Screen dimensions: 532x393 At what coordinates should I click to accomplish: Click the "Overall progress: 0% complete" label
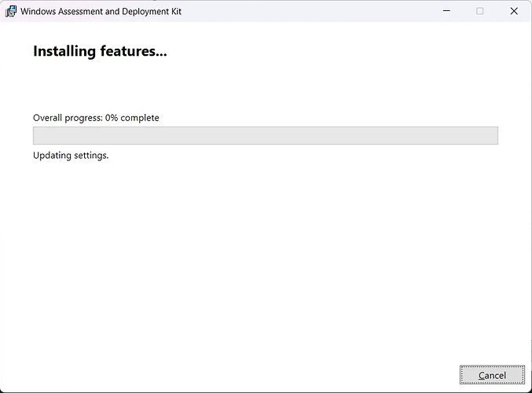click(96, 118)
